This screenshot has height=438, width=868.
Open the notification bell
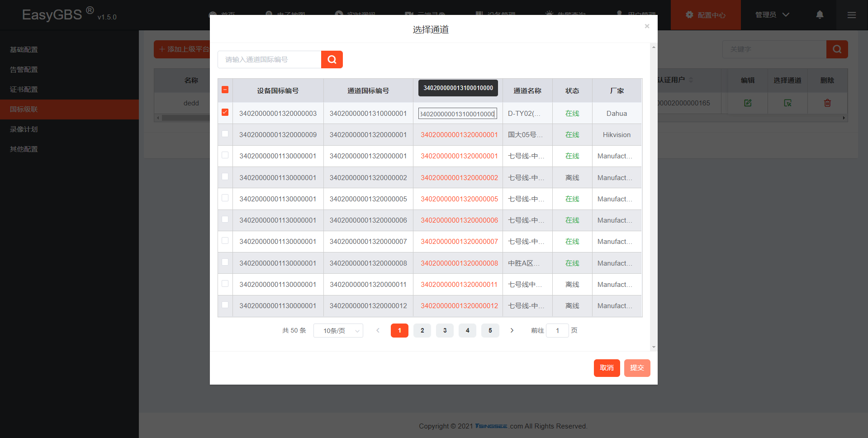pyautogui.click(x=820, y=15)
